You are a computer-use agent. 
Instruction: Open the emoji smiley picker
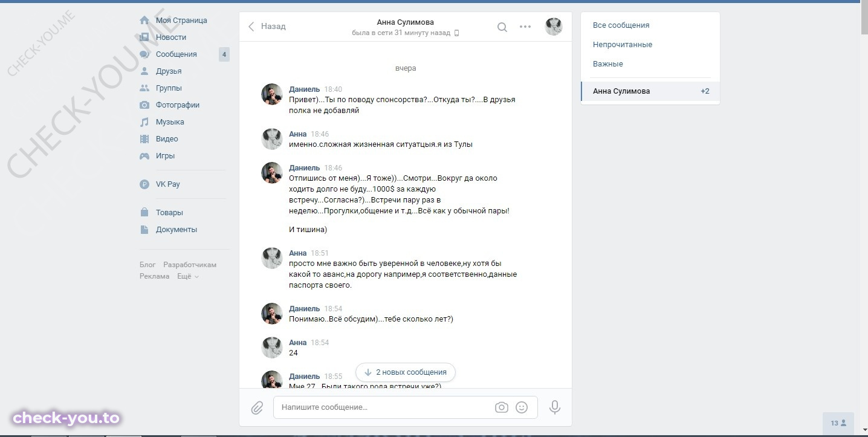(522, 407)
